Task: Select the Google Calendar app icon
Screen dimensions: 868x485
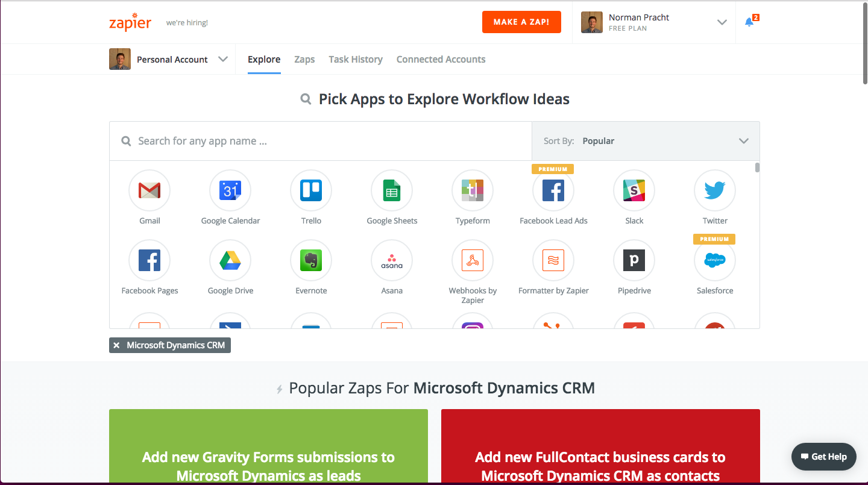Action: [x=230, y=190]
